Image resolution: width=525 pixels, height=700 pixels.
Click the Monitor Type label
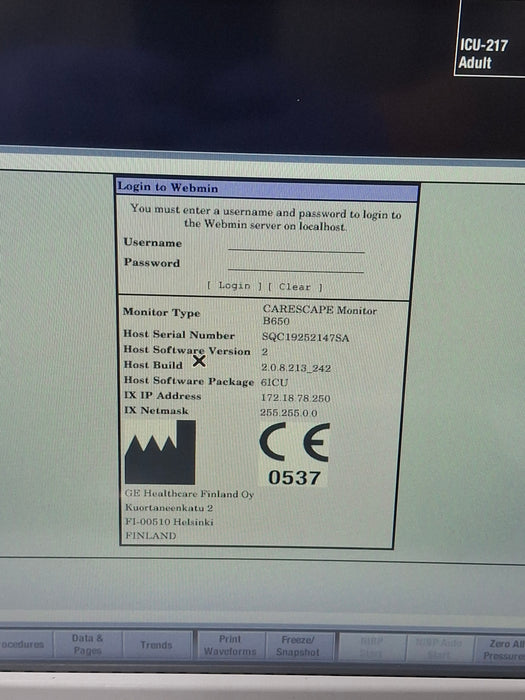[x=162, y=312]
